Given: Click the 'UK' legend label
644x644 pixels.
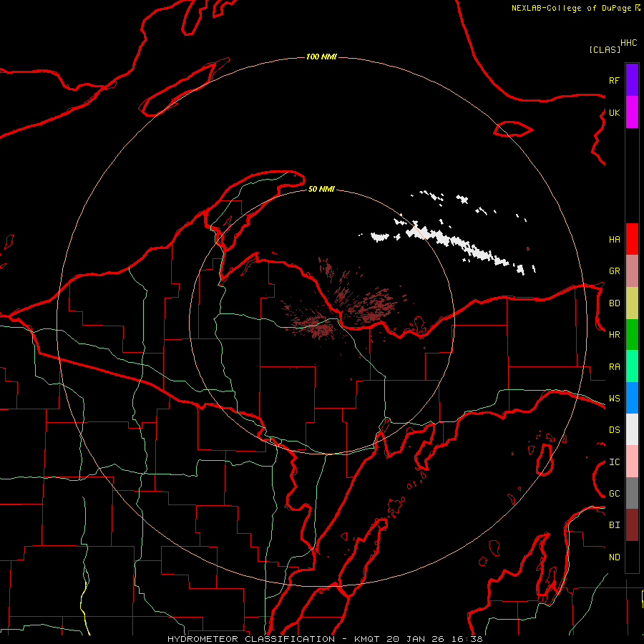Looking at the screenshot, I should (x=614, y=112).
